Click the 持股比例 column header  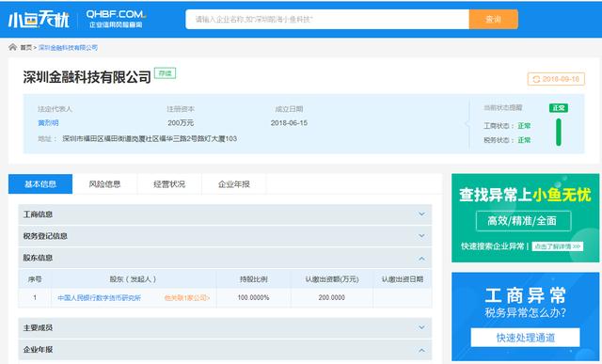[x=253, y=279]
